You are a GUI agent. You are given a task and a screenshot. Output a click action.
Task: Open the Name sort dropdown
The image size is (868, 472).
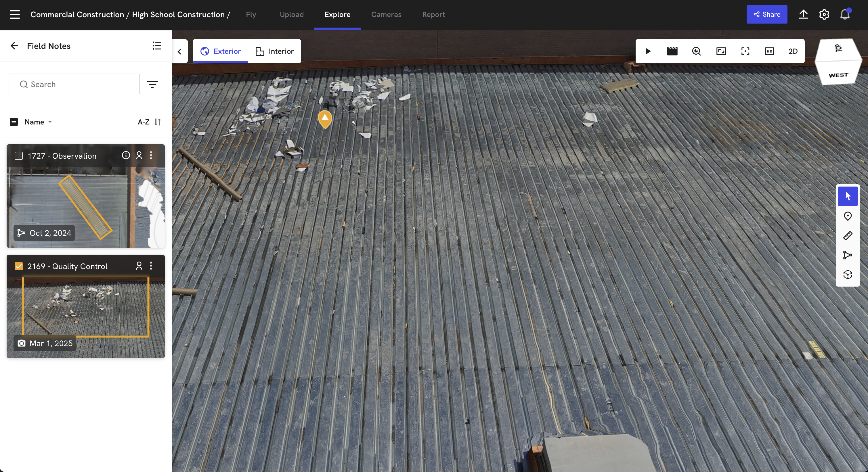(x=38, y=122)
